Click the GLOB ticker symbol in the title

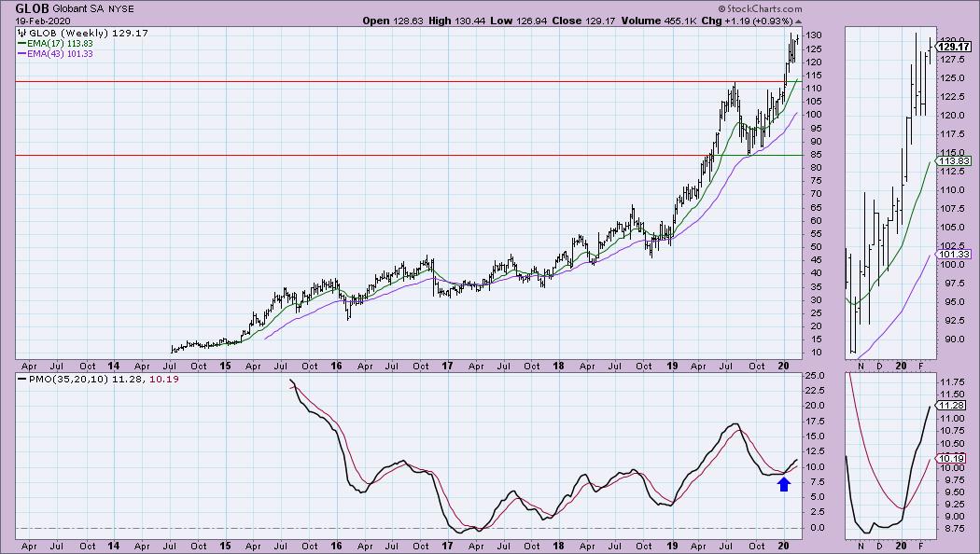(x=33, y=8)
